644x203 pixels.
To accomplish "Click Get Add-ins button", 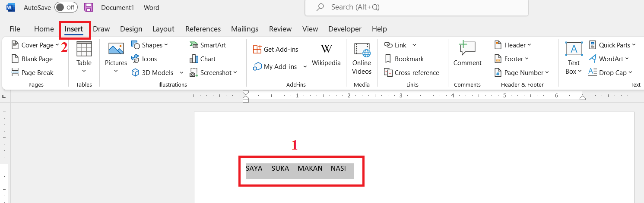I will tap(276, 50).
